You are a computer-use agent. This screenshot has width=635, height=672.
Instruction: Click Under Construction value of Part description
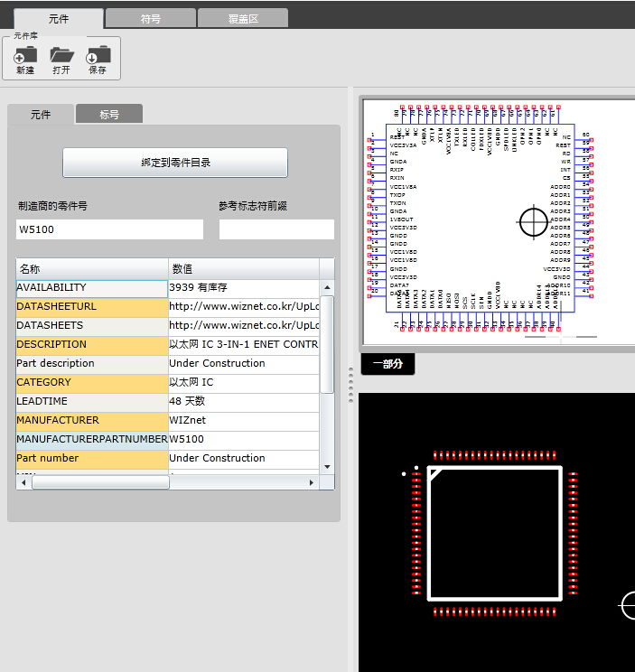[244, 363]
